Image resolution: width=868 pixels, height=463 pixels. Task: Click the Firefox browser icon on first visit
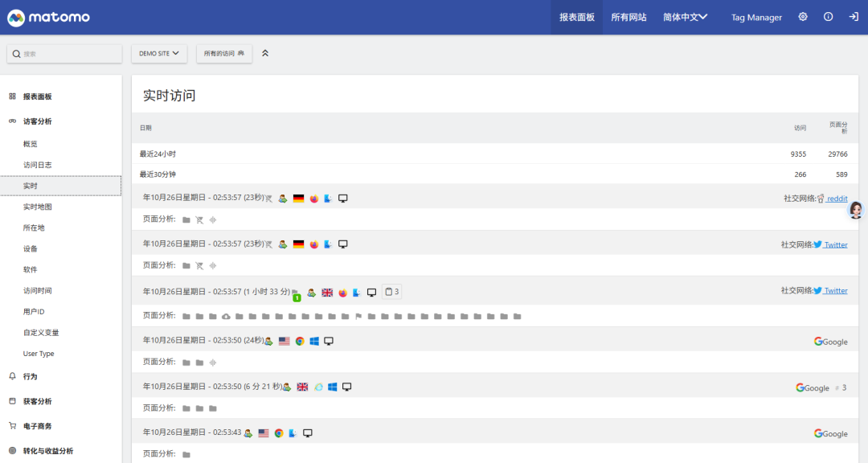[x=313, y=198]
